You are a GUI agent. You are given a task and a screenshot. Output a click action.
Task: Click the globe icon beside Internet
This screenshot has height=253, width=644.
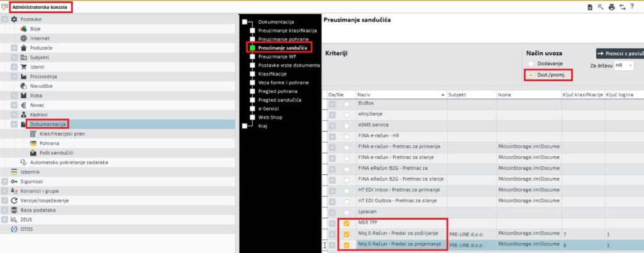[x=24, y=38]
